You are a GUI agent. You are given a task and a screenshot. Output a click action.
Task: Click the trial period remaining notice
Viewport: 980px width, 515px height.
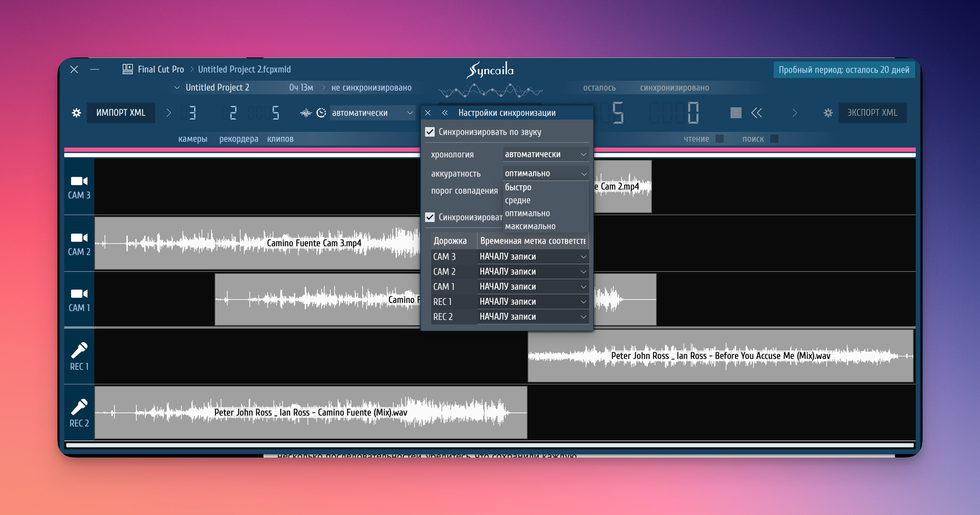(844, 70)
